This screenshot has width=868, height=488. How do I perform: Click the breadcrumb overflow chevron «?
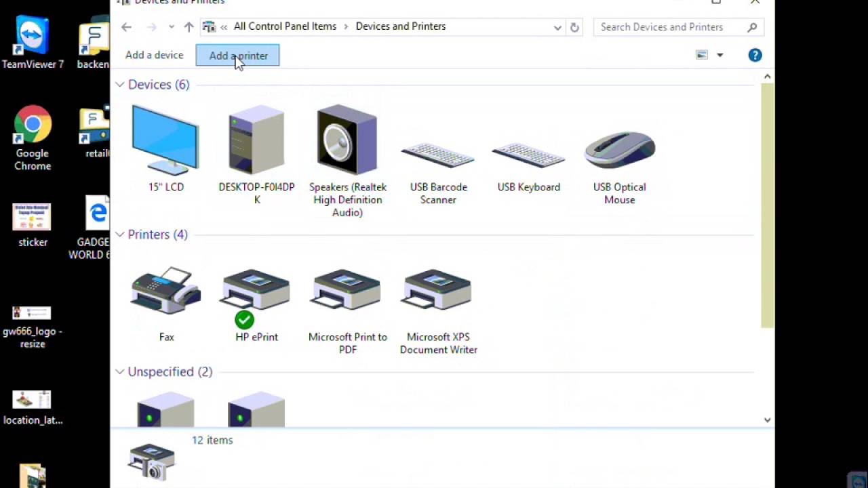point(224,27)
